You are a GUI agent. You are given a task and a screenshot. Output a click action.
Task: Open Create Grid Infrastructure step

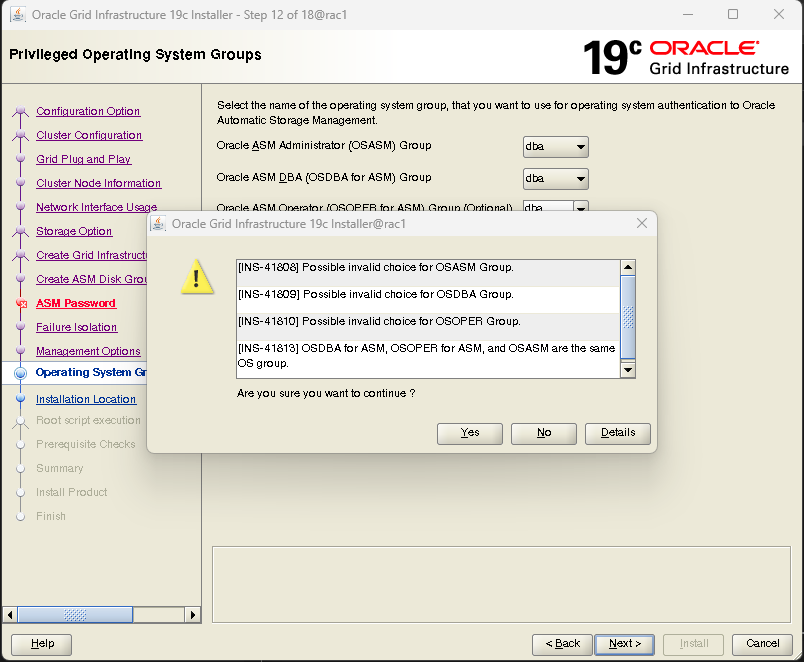[91, 255]
